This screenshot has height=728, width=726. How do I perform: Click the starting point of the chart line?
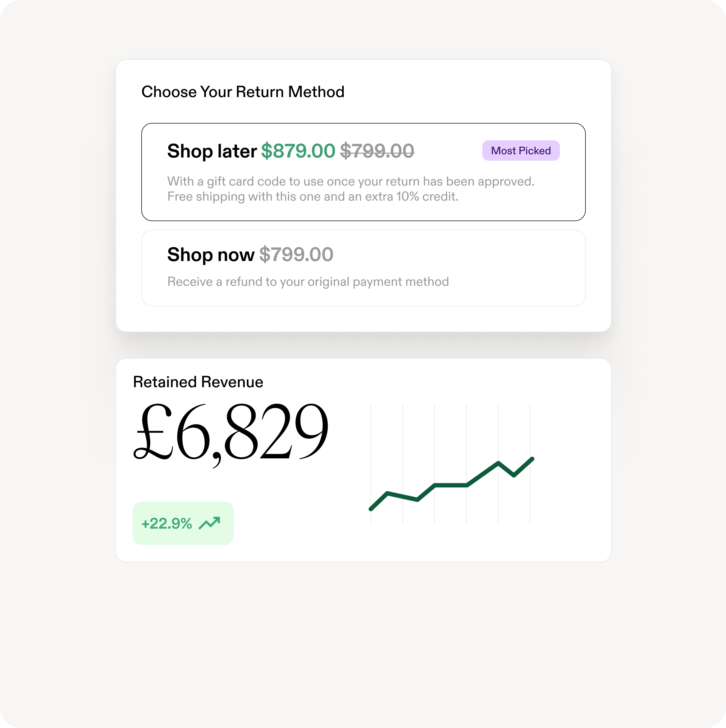[x=371, y=509]
